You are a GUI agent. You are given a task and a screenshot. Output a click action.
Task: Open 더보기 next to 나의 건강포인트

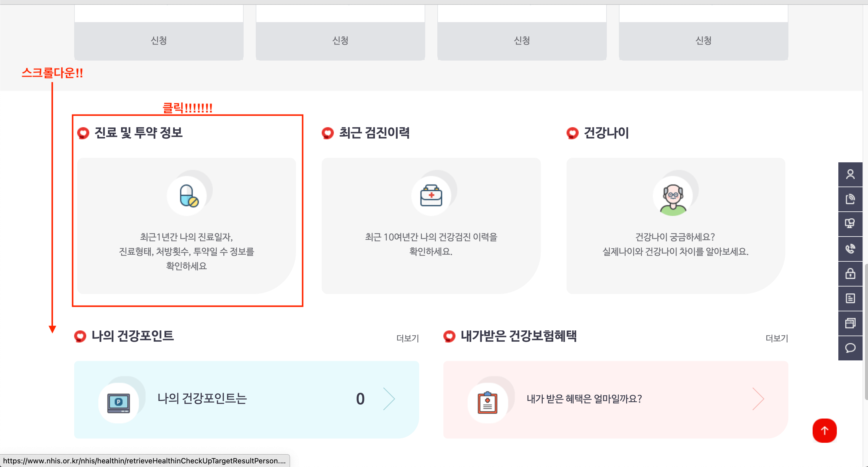point(407,338)
